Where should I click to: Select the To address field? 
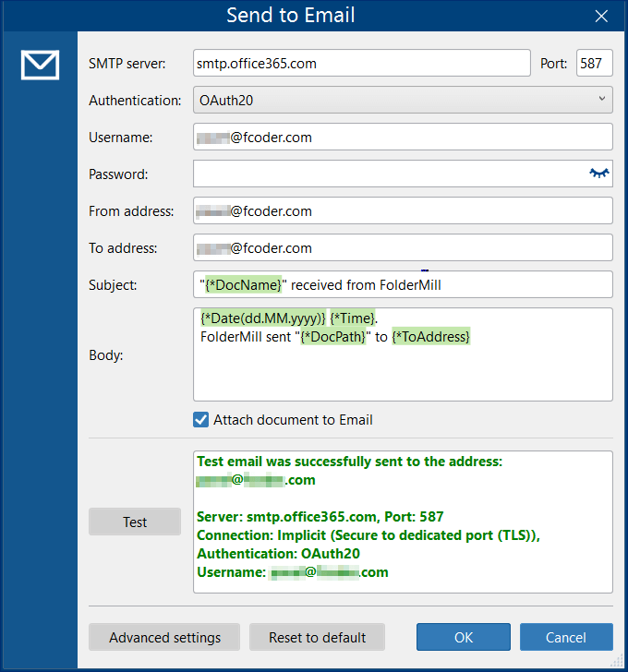(403, 247)
